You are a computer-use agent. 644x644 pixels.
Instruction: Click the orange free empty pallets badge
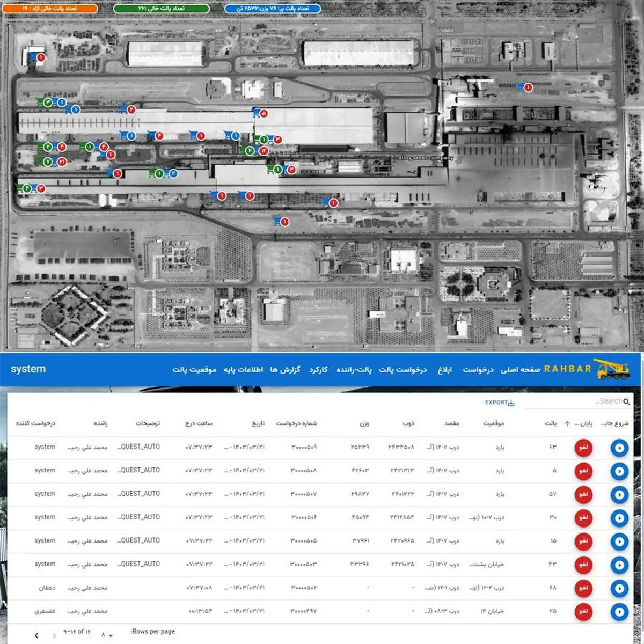click(x=50, y=9)
